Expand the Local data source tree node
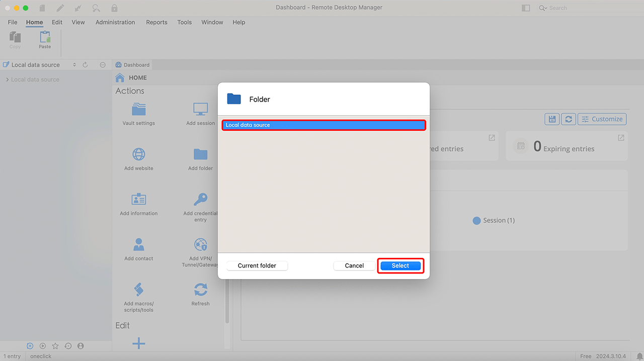644x361 pixels. coord(7,79)
